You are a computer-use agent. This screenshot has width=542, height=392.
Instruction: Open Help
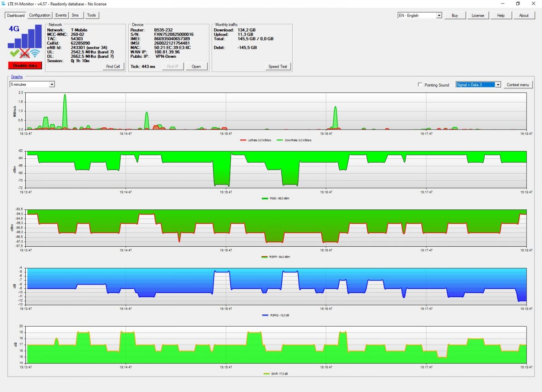pos(501,15)
